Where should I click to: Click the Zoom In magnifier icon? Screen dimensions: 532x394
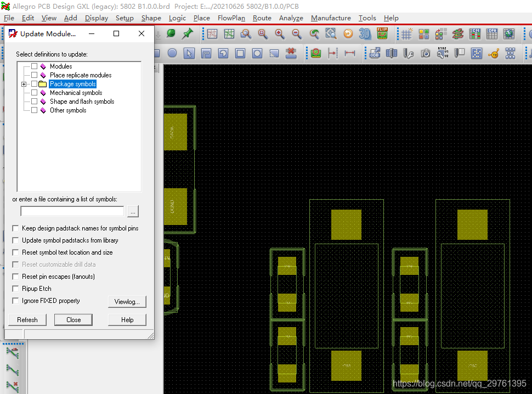280,34
